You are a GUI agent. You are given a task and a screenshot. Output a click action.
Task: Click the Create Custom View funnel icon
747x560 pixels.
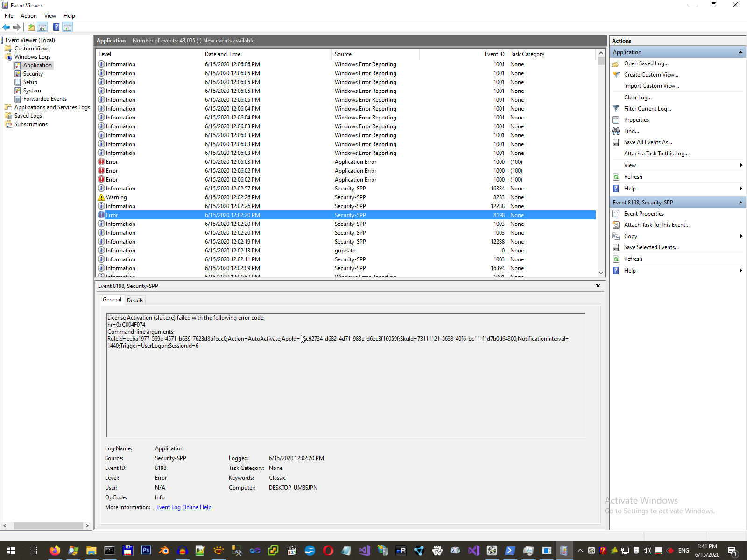click(x=616, y=75)
